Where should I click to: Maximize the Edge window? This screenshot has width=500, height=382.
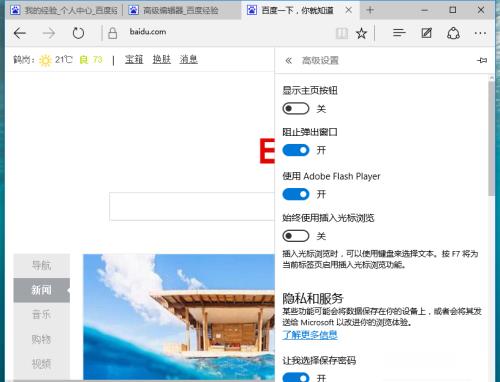pyautogui.click(x=453, y=10)
